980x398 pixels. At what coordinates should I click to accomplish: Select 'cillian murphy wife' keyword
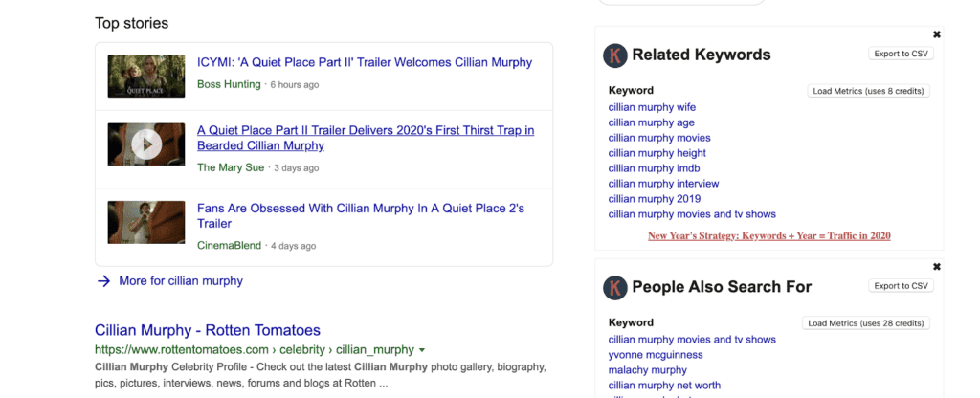pyautogui.click(x=652, y=107)
